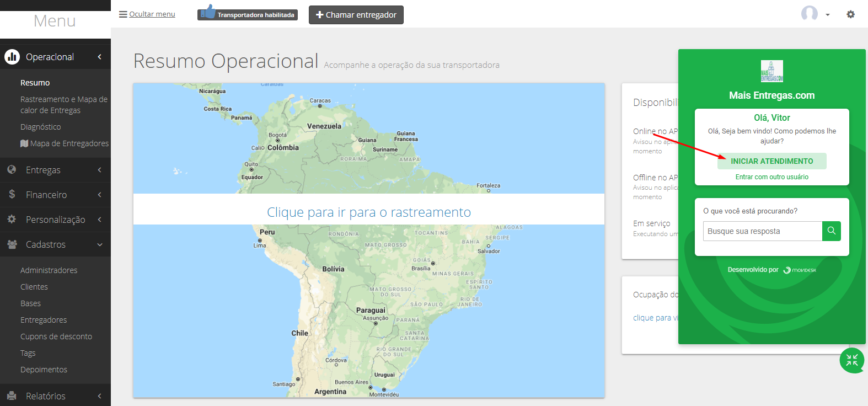Click 'Clique para ir para o rastreamento'
The height and width of the screenshot is (406, 868).
pyautogui.click(x=369, y=212)
